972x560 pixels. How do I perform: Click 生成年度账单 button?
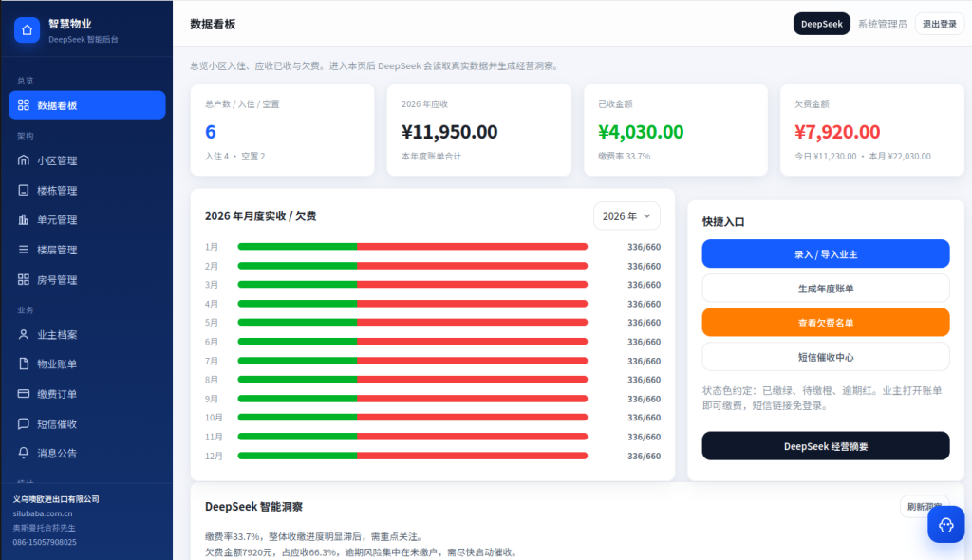pos(826,288)
